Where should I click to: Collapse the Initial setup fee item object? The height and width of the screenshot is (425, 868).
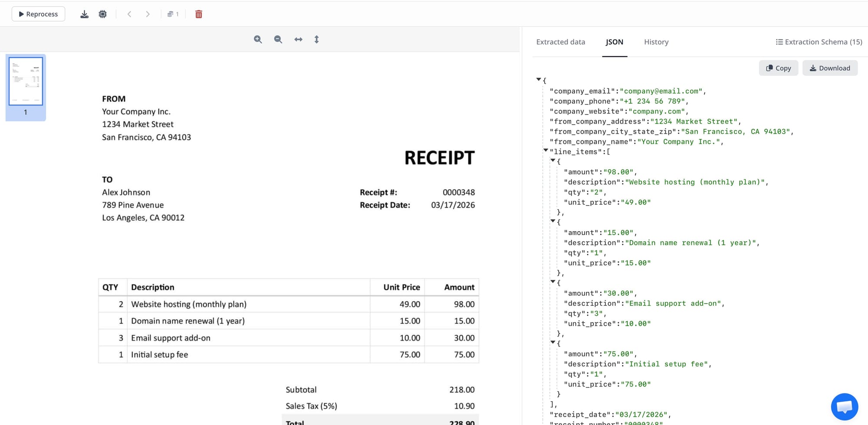pyautogui.click(x=553, y=343)
